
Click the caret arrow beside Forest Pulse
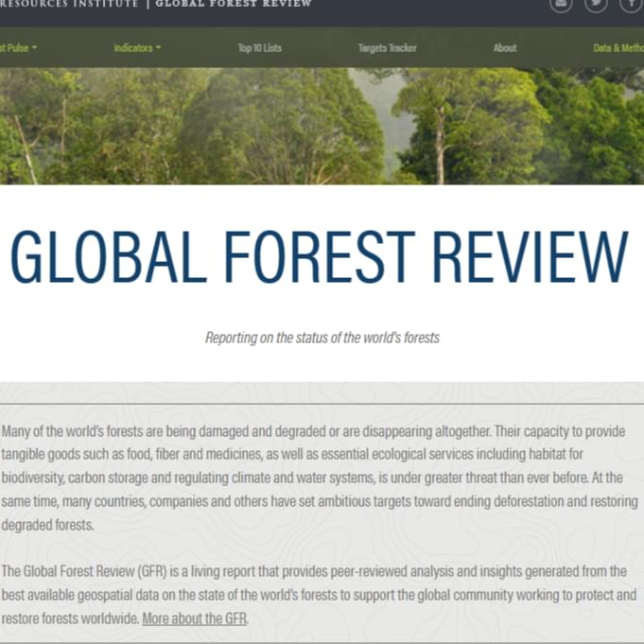point(34,48)
